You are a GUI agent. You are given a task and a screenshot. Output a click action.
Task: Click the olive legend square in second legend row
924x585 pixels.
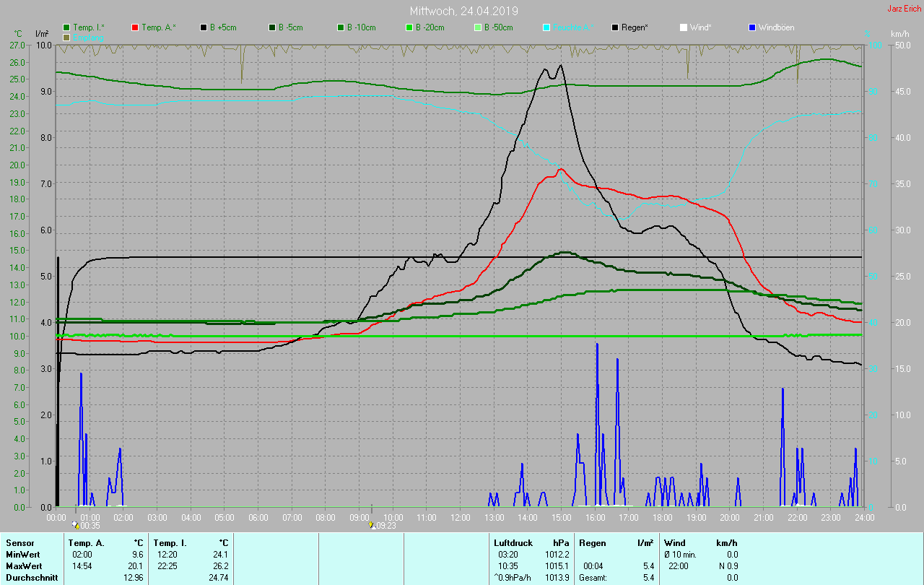pos(66,37)
